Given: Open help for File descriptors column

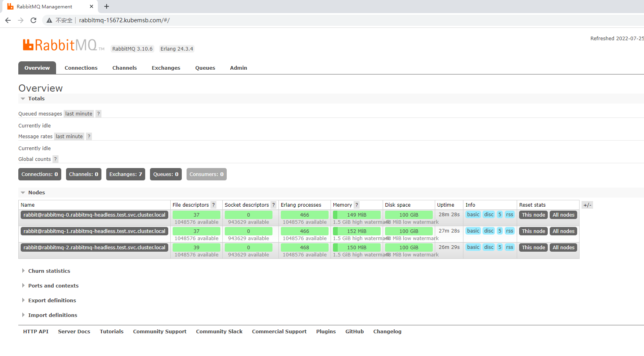Looking at the screenshot, I should 213,205.
